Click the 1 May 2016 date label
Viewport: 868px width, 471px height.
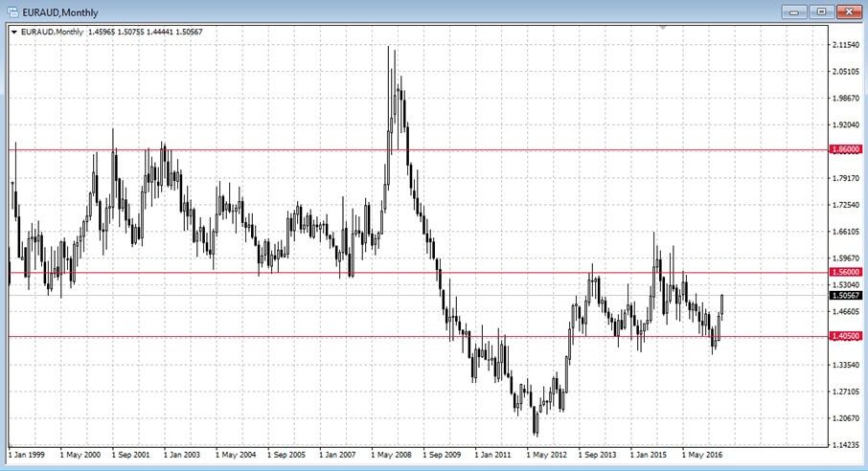(x=705, y=456)
